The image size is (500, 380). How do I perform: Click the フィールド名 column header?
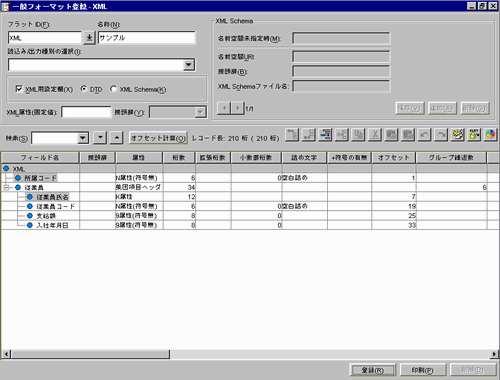tap(40, 158)
